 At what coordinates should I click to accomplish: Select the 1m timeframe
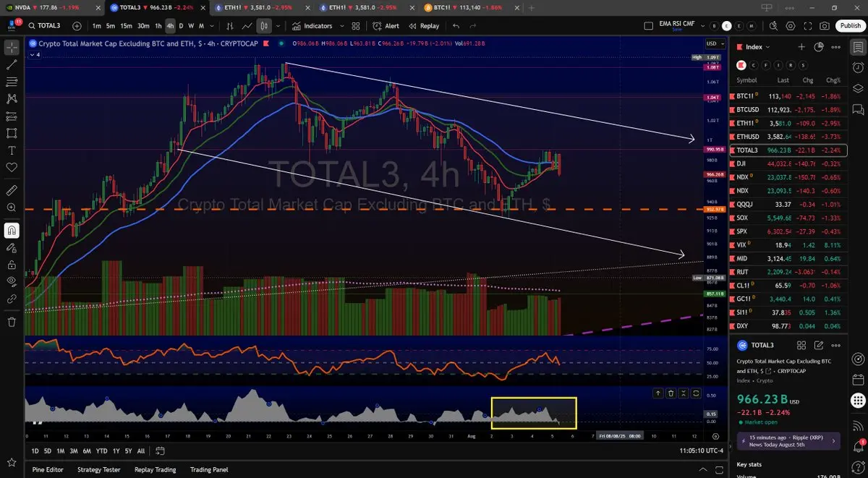click(x=96, y=25)
